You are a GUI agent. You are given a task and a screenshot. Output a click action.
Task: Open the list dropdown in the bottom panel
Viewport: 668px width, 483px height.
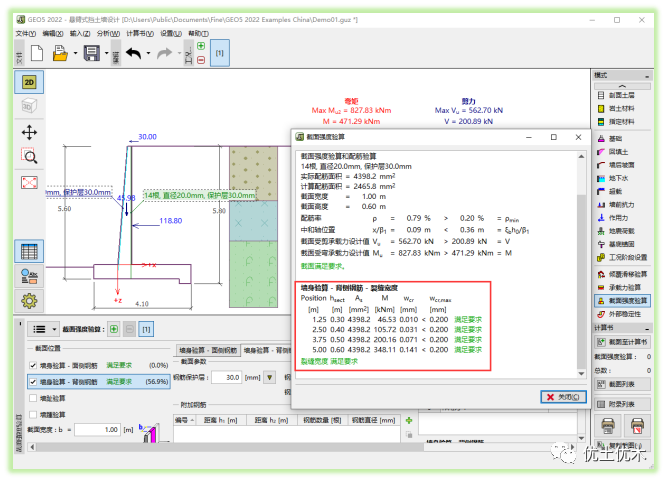click(44, 329)
